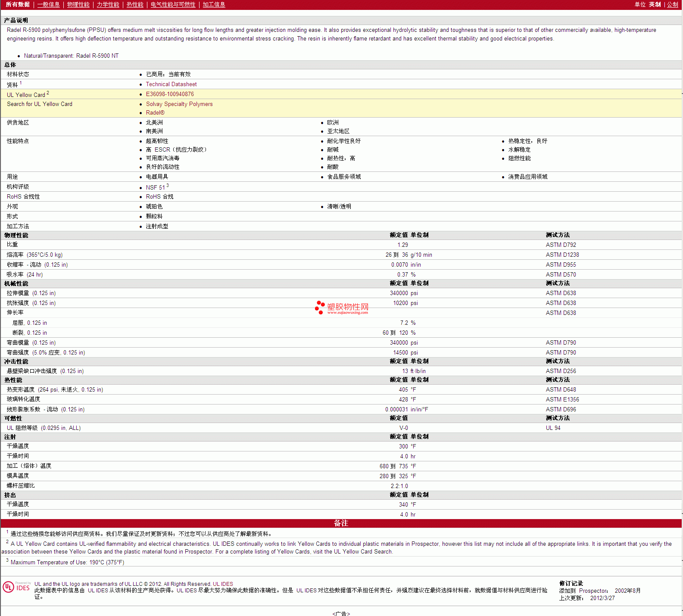The image size is (683, 616).
Task: Select 英制 units option
Action: [x=655, y=4]
